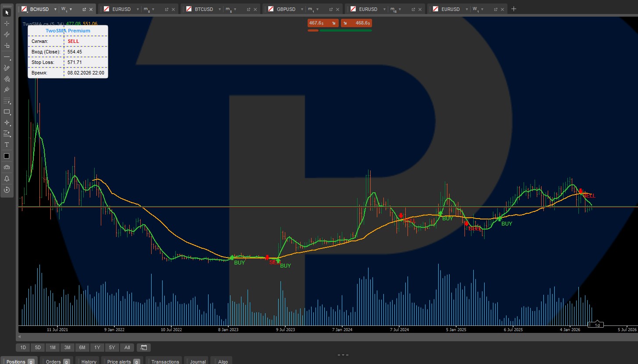Detach the BCHUSD chart tab
Viewport: 638px width, 364px height.
click(x=84, y=9)
